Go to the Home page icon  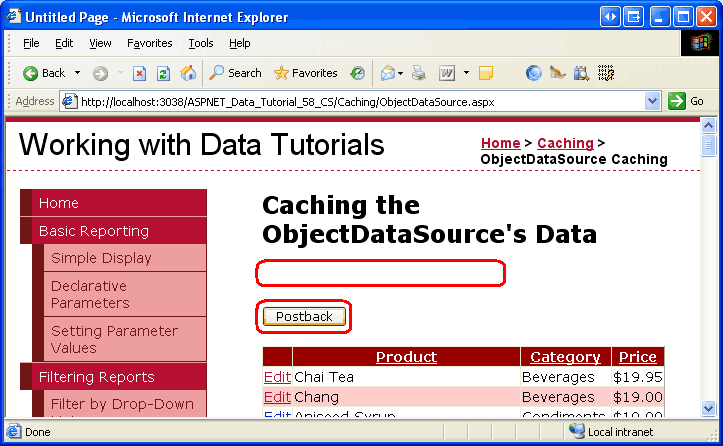pos(185,73)
